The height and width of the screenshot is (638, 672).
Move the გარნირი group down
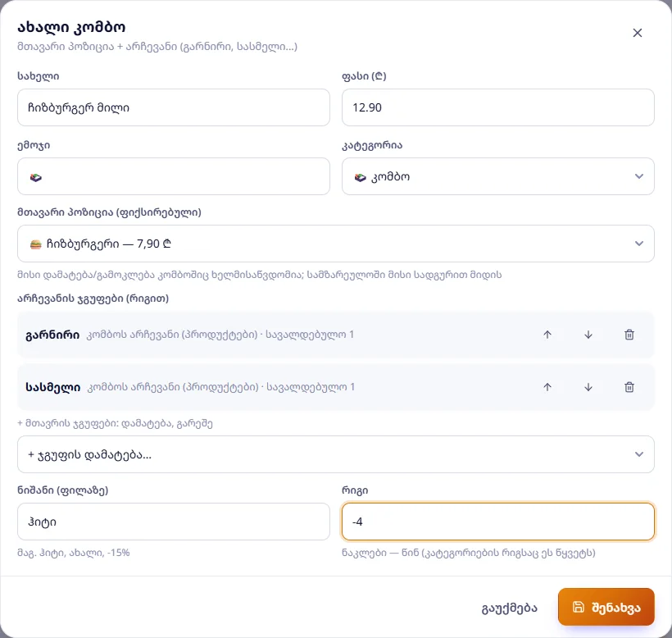click(x=588, y=335)
